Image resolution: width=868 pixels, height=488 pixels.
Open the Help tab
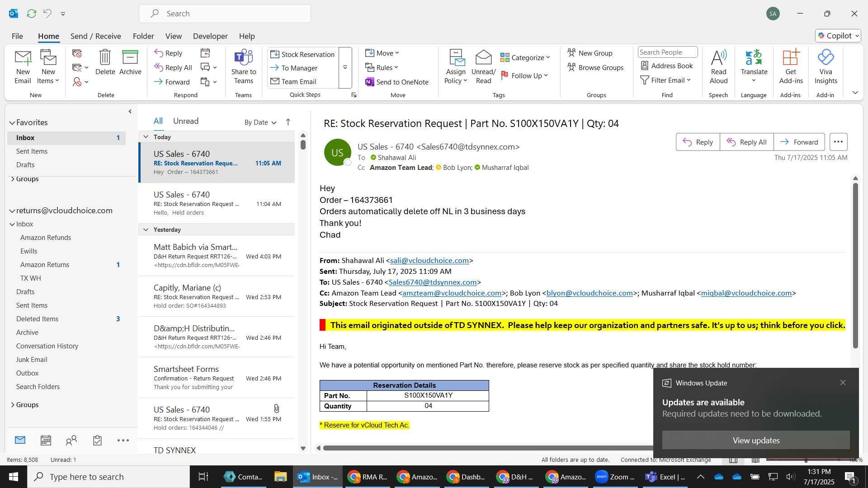[247, 36]
